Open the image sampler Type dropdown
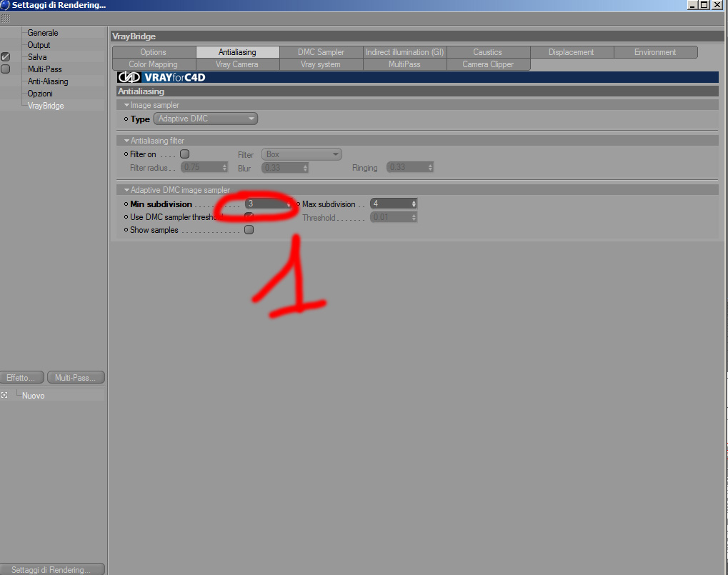Screen dimensions: 728x575 coord(206,119)
